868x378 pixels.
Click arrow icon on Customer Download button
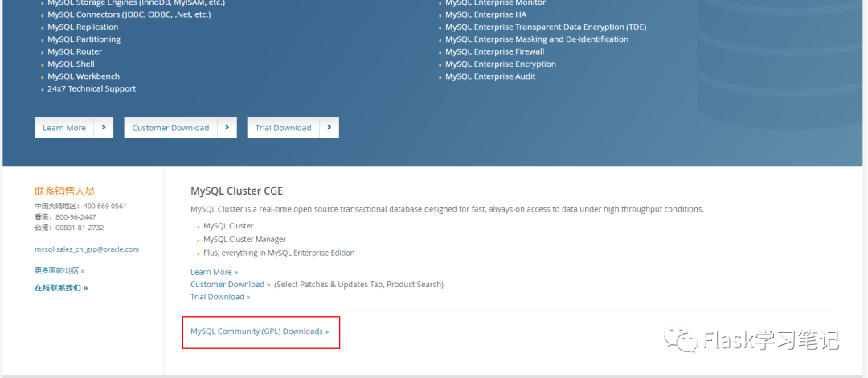coord(227,128)
